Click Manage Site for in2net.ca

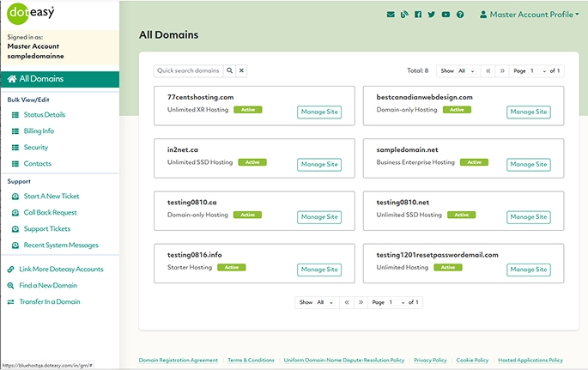point(319,165)
